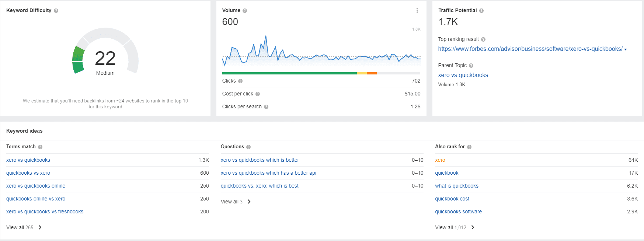Open 'xero vs quickbooks which is better' question

260,160
